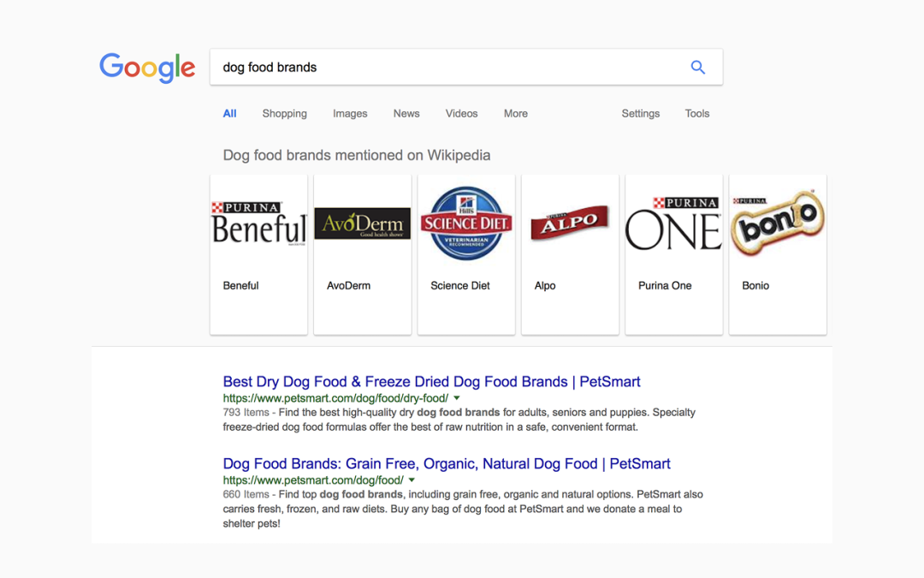Click the AvoDerm logo thumbnail
The image size is (924, 578).
pyautogui.click(x=363, y=223)
